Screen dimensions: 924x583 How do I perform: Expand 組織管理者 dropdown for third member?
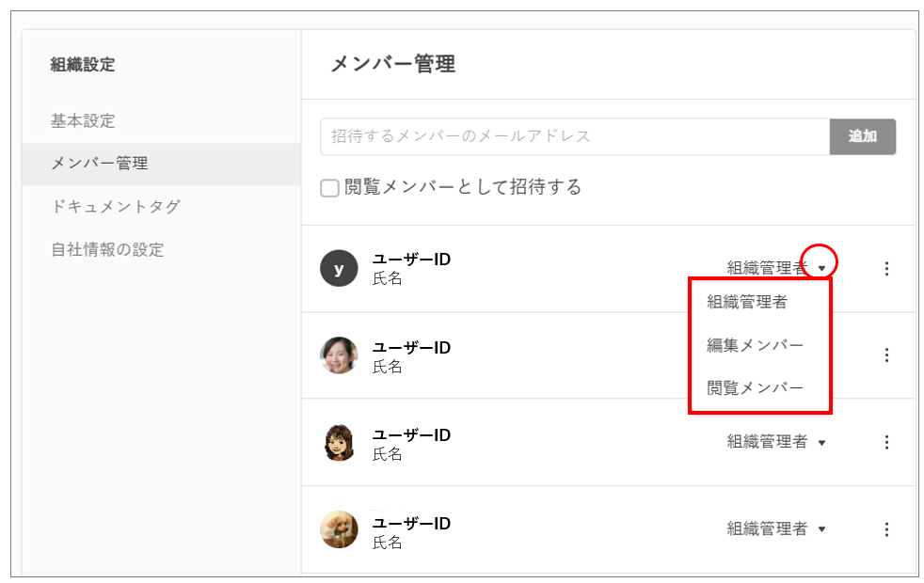(821, 443)
